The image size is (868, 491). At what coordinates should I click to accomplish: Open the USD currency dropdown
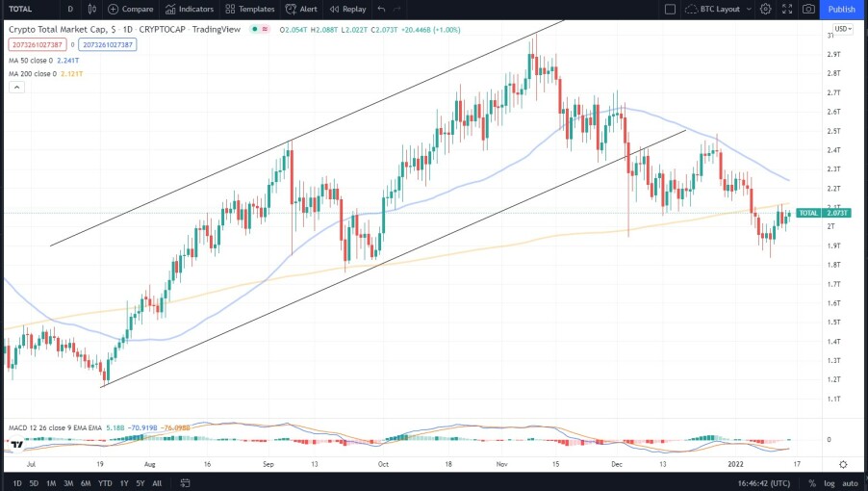(x=842, y=29)
